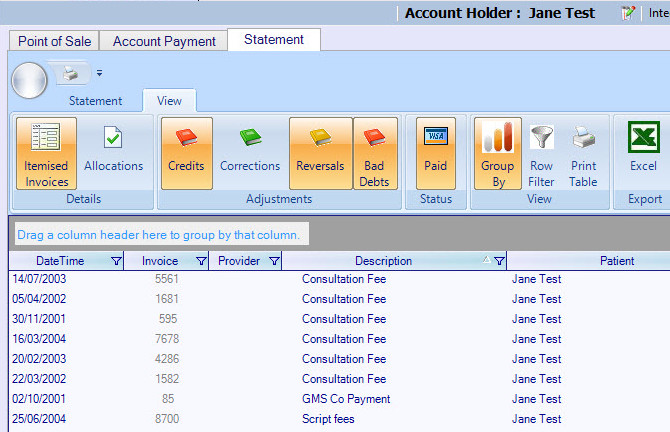This screenshot has width=670, height=432.
Task: Switch to the Point of Sale tab
Action: tap(54, 41)
